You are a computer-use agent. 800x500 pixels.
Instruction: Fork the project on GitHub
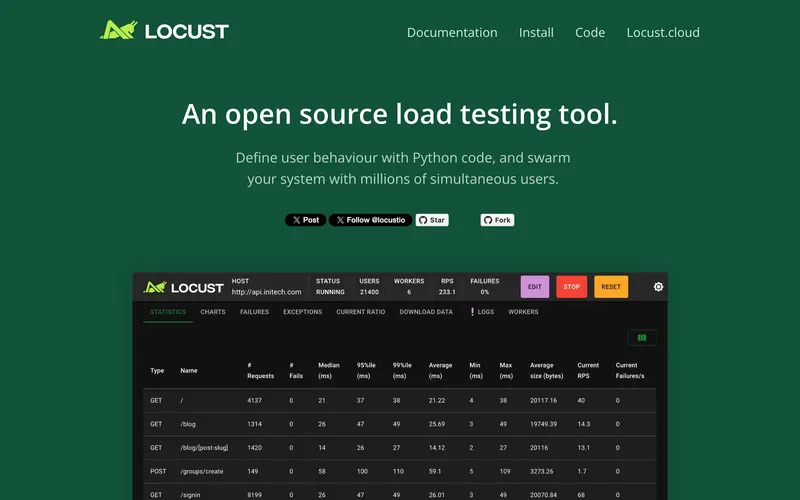point(497,220)
